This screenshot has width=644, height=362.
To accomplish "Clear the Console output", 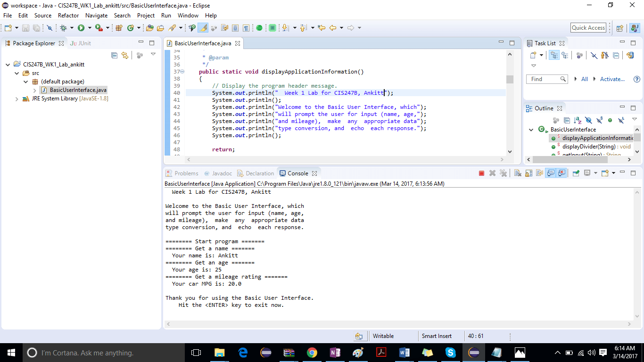I will coord(517,173).
